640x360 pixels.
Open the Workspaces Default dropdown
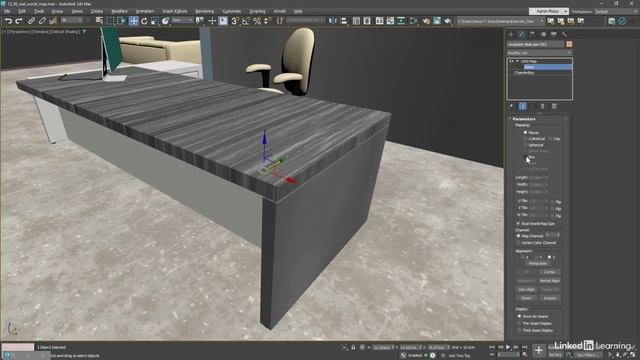[x=615, y=11]
